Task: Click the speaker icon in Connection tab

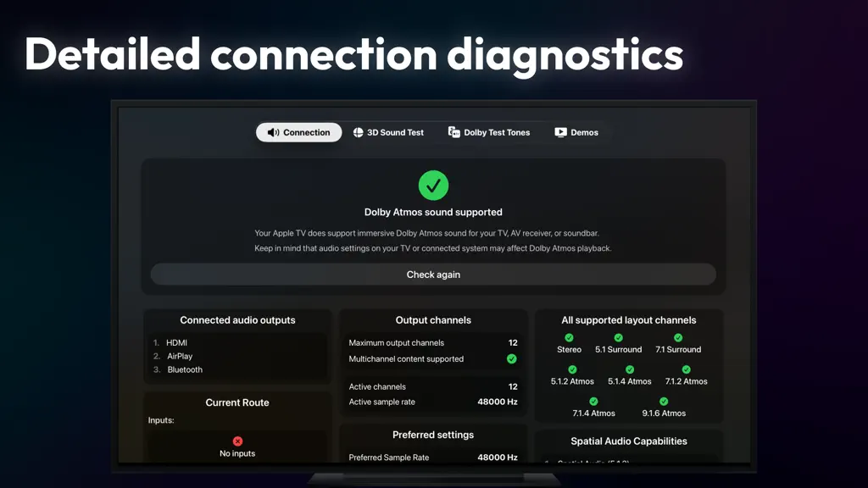Action: click(x=274, y=132)
